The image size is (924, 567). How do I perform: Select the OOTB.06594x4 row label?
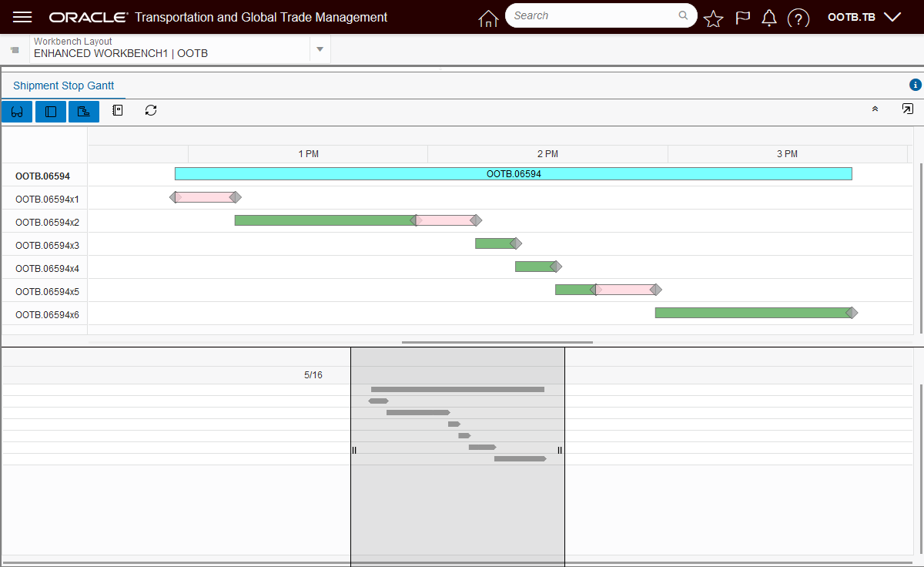click(47, 269)
